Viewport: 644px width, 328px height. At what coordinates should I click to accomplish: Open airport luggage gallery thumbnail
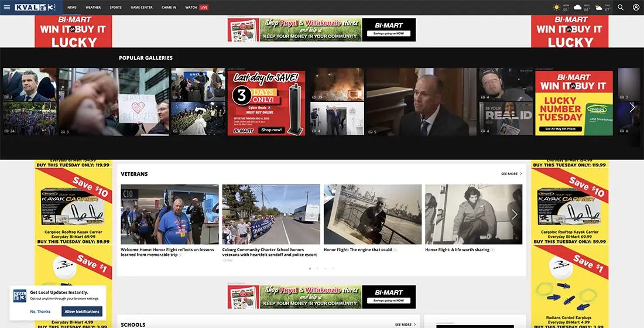tap(198, 84)
